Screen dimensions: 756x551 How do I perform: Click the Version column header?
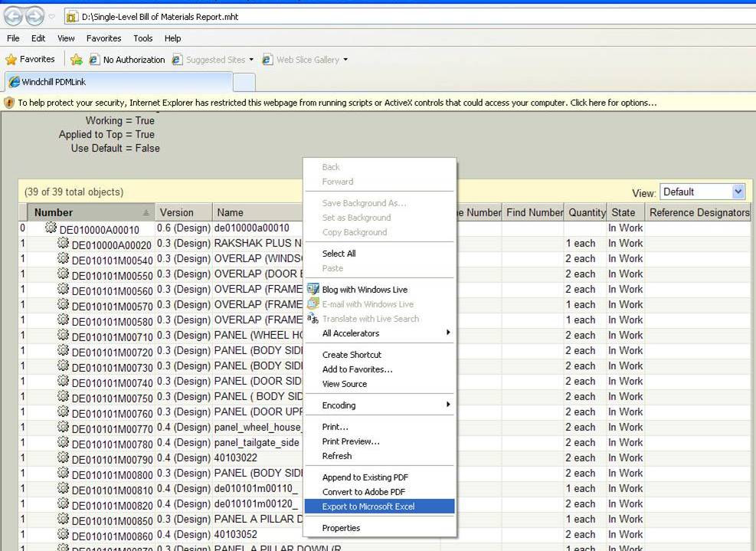point(184,212)
